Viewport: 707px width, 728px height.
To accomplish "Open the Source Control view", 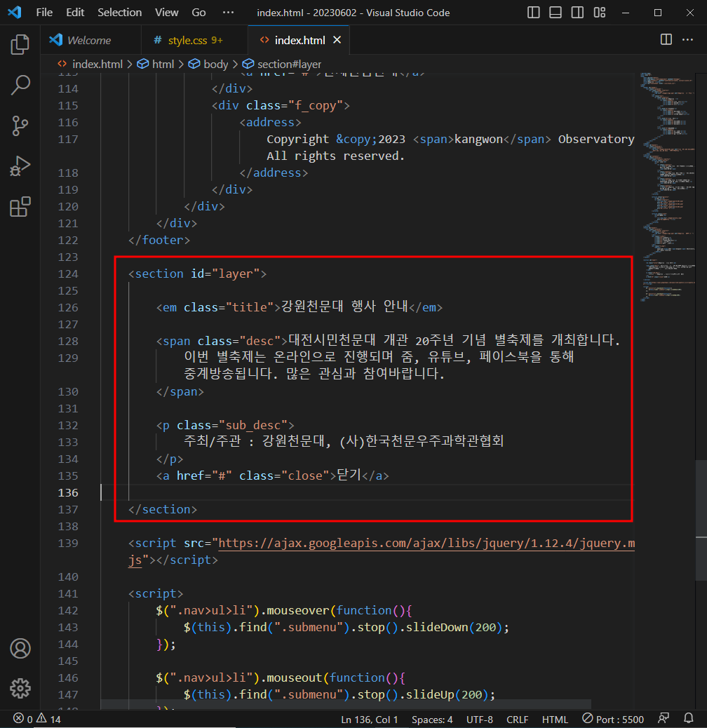I will [x=20, y=126].
